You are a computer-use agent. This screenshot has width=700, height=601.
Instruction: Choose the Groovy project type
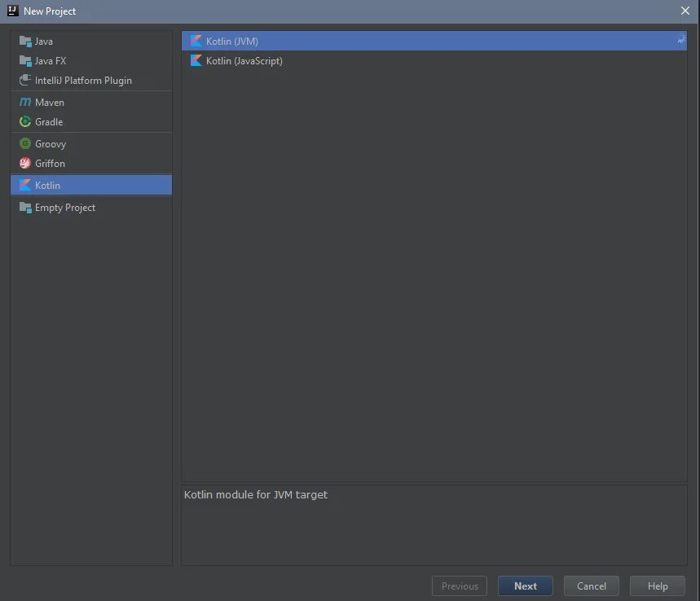[91, 143]
